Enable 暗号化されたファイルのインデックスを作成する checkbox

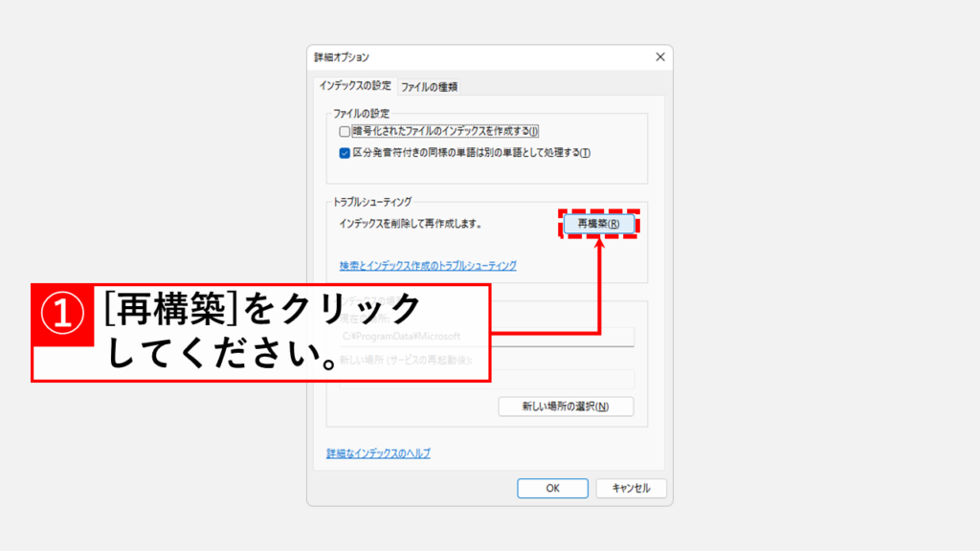tap(345, 132)
